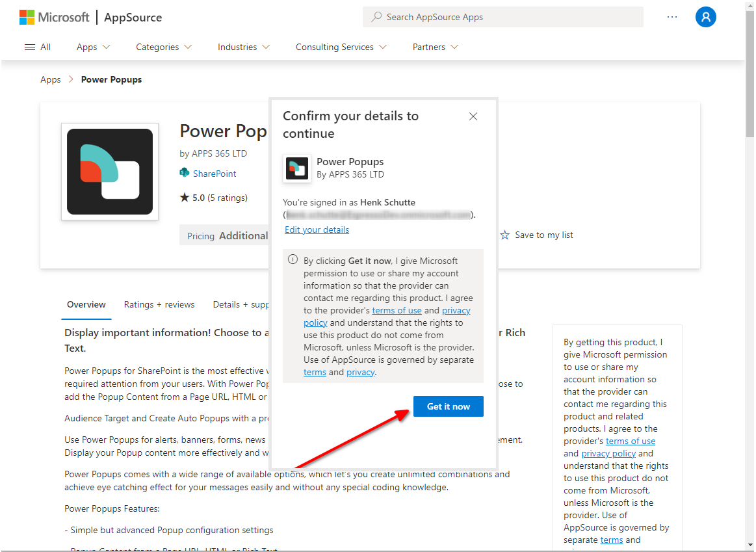
Task: Expand the Apps dropdown menu
Action: coord(94,47)
